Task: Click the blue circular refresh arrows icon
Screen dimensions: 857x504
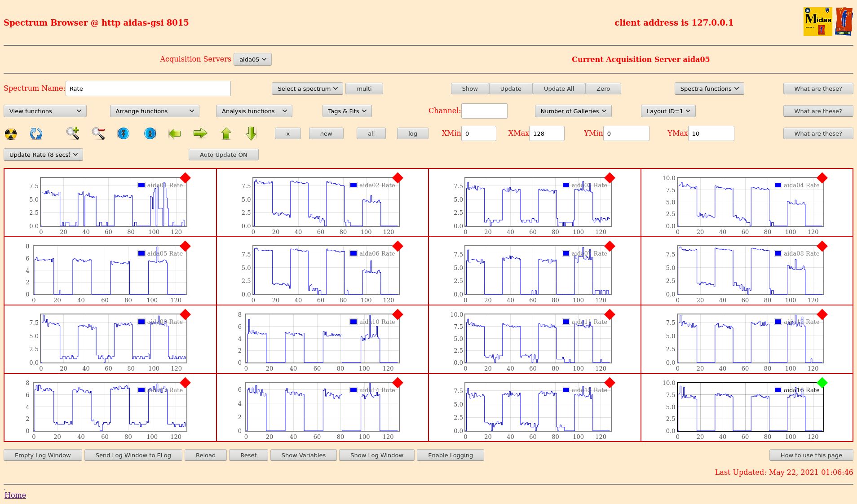Action: point(36,134)
